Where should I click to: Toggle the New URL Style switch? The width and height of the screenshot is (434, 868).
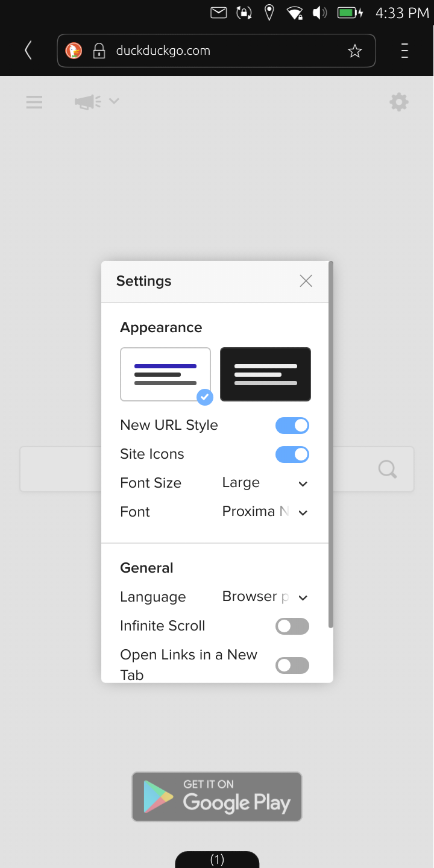(x=292, y=426)
